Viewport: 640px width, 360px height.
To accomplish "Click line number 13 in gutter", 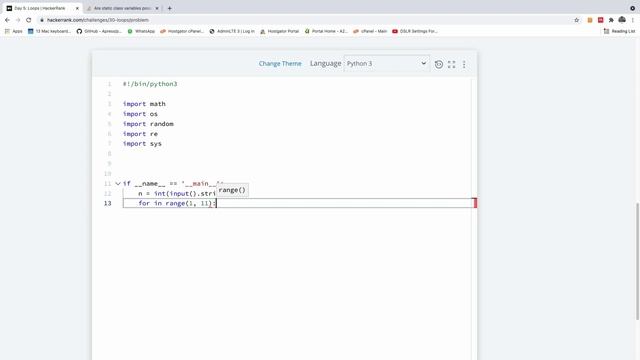I will pos(107,203).
